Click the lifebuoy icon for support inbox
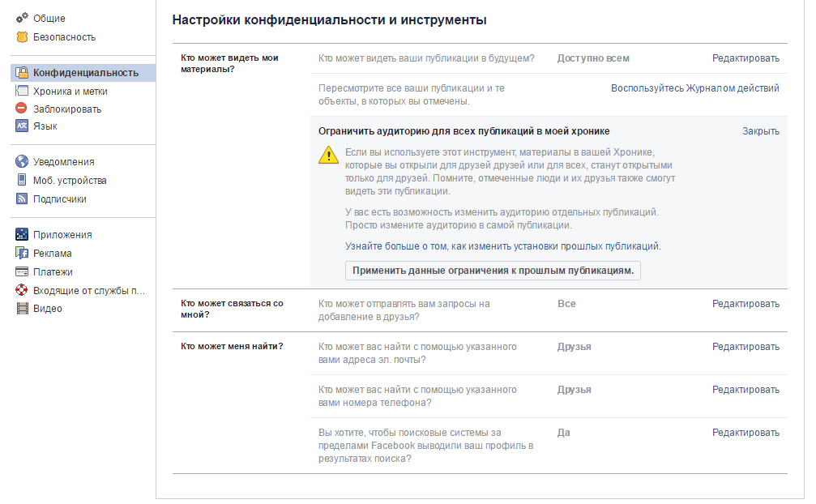This screenshot has width=816, height=504. click(x=22, y=291)
